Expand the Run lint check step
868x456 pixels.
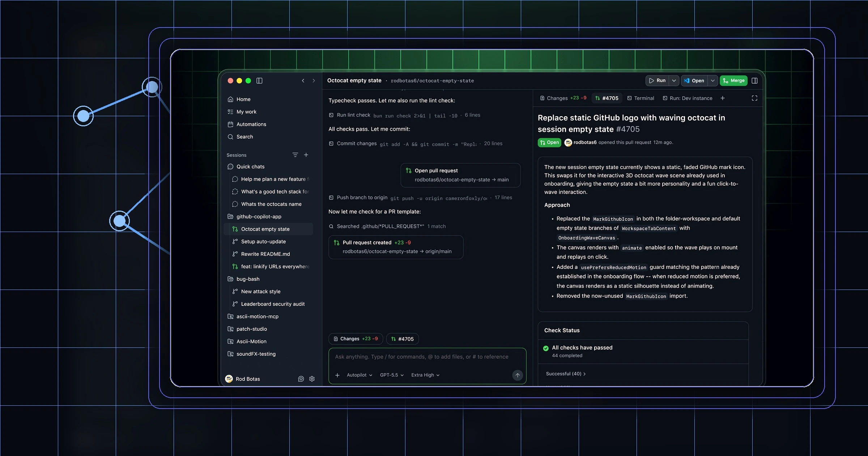pos(404,115)
